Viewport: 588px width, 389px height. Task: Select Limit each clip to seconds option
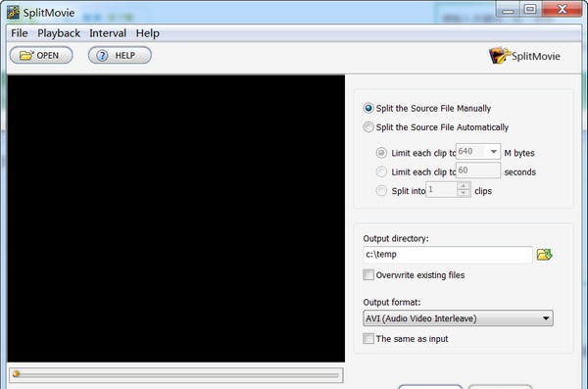[x=381, y=171]
